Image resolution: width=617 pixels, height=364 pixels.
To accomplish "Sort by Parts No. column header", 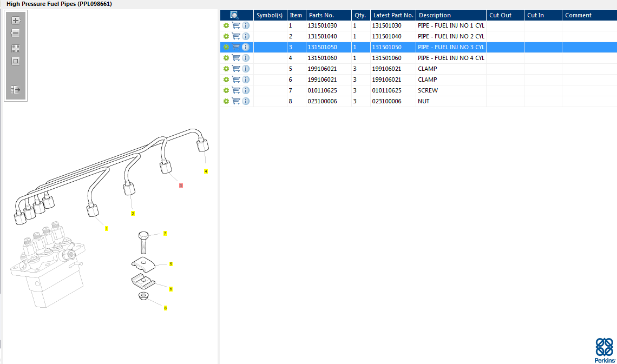I will coord(329,15).
